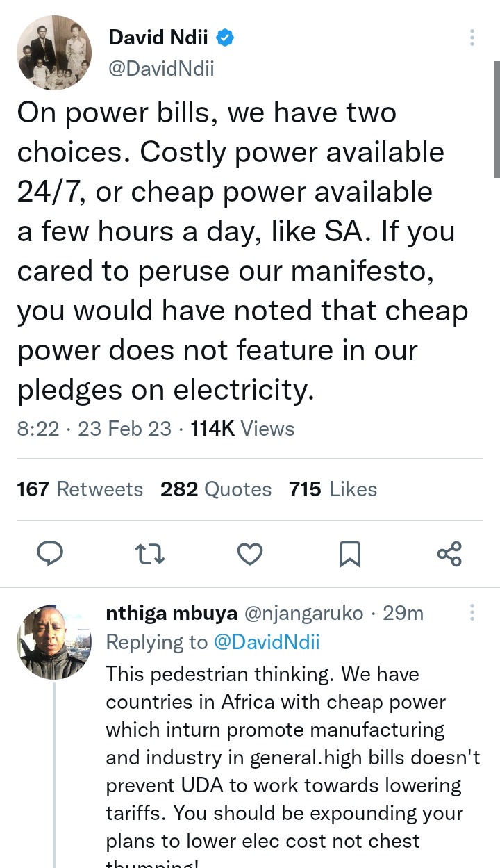Show the 715 Likes list
This screenshot has height=868, width=500.
point(333,489)
